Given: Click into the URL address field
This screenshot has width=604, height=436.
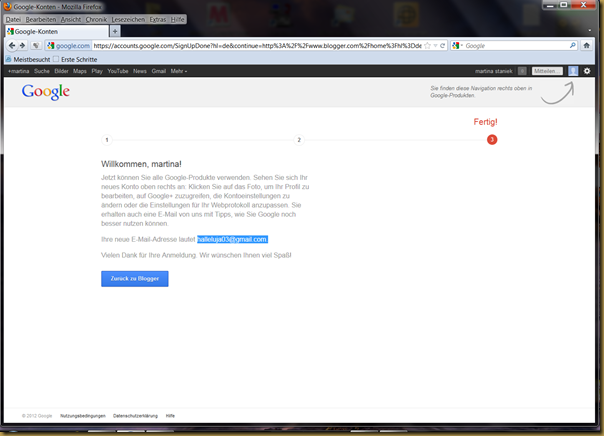Looking at the screenshot, I should [257, 45].
